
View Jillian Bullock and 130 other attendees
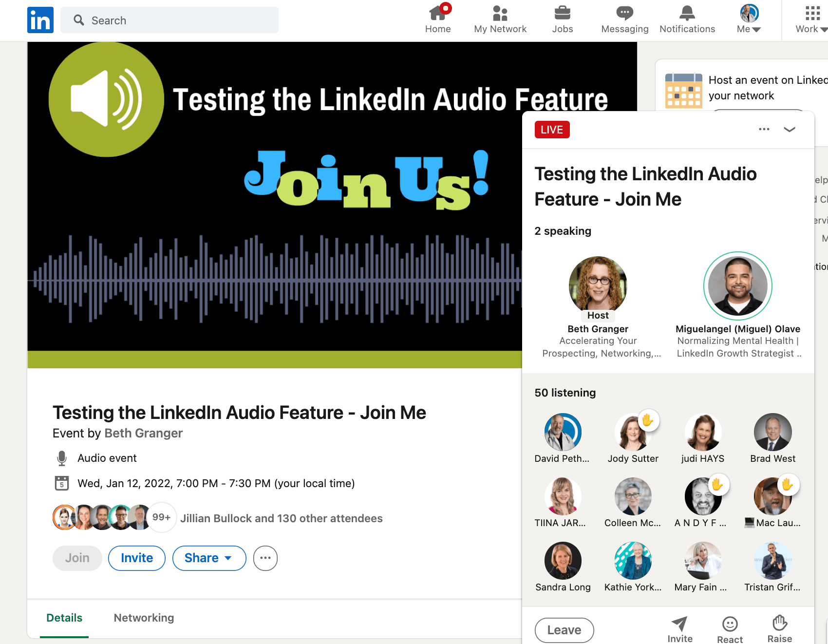pyautogui.click(x=282, y=518)
